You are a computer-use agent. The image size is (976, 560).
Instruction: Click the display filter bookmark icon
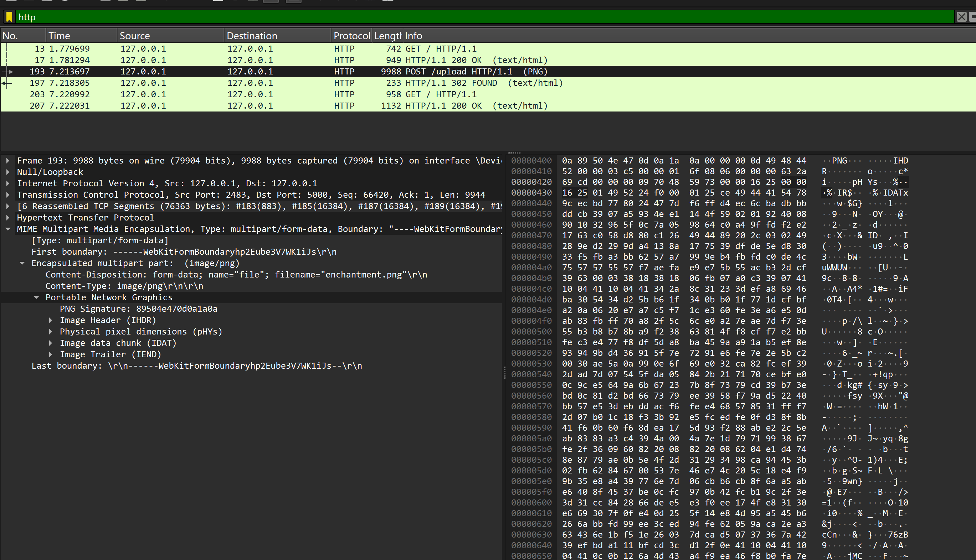(x=9, y=17)
